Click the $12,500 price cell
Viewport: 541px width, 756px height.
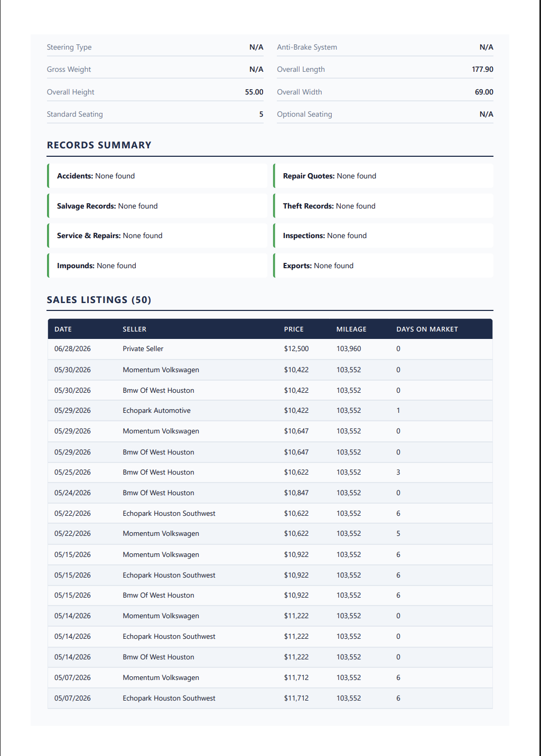coord(296,349)
